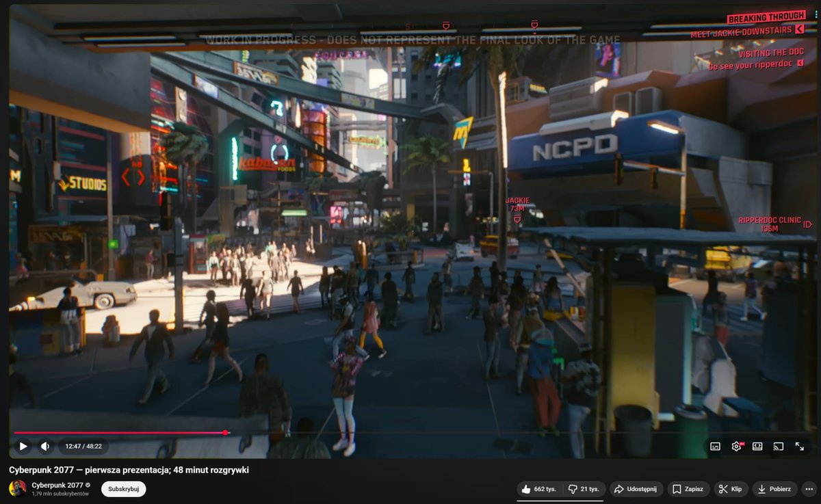Click the 1,79 mln subskrybentów count
This screenshot has width=821, height=504.
[x=60, y=494]
